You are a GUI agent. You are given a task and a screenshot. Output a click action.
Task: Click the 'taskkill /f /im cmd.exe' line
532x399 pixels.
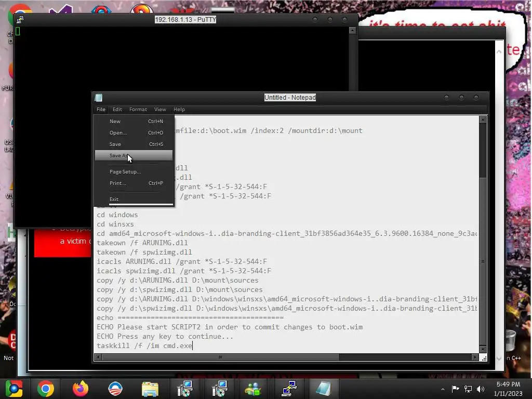144,345
